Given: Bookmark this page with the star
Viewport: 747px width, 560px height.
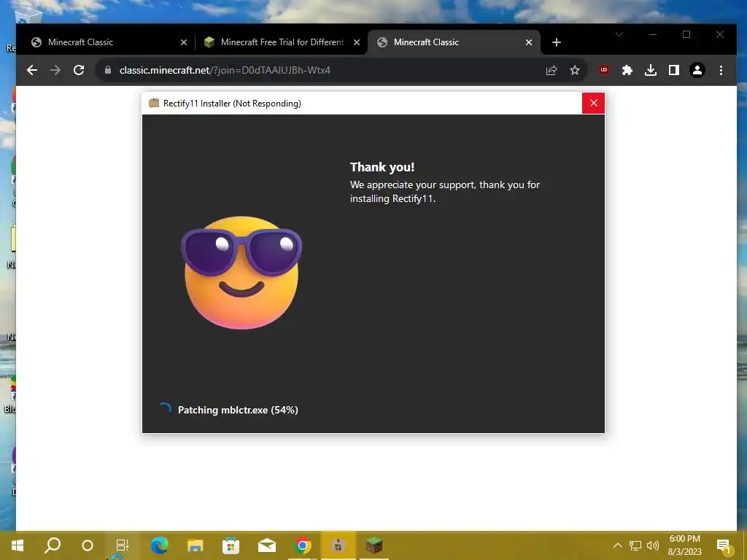Looking at the screenshot, I should click(x=575, y=71).
